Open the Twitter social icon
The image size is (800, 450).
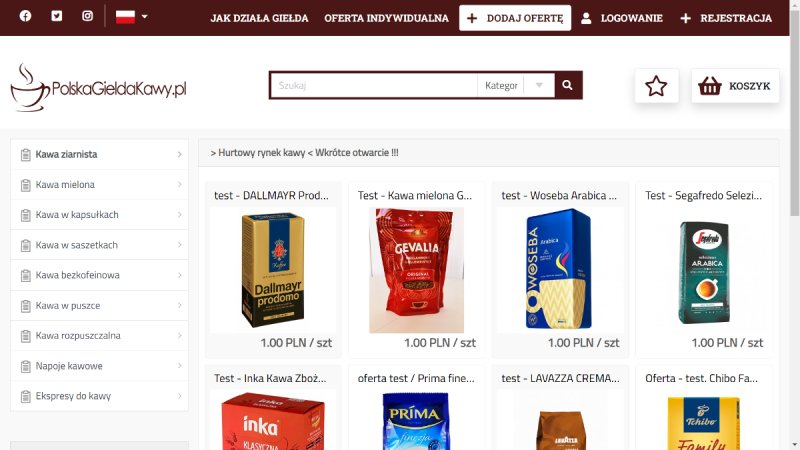pos(57,16)
